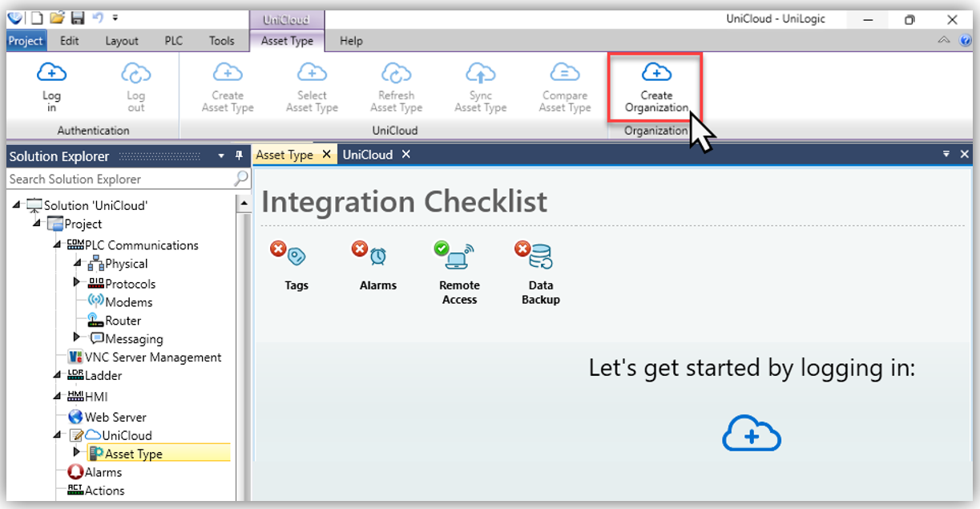Click the search magnifier in Solution Explorer
The image size is (980, 509).
point(241,179)
